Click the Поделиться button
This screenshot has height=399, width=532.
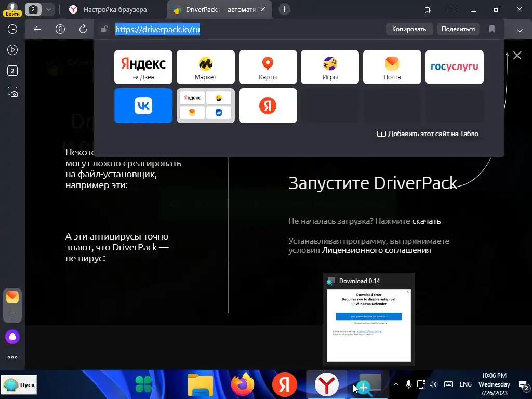click(x=458, y=29)
